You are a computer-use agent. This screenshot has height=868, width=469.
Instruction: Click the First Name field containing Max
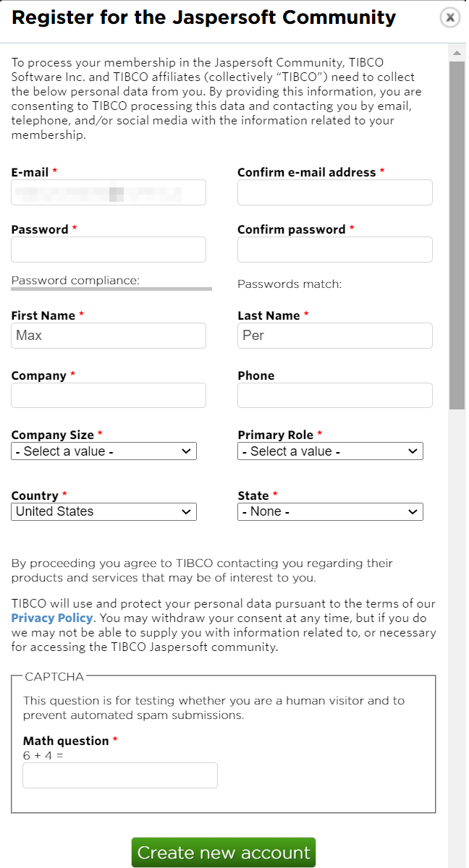pos(109,336)
